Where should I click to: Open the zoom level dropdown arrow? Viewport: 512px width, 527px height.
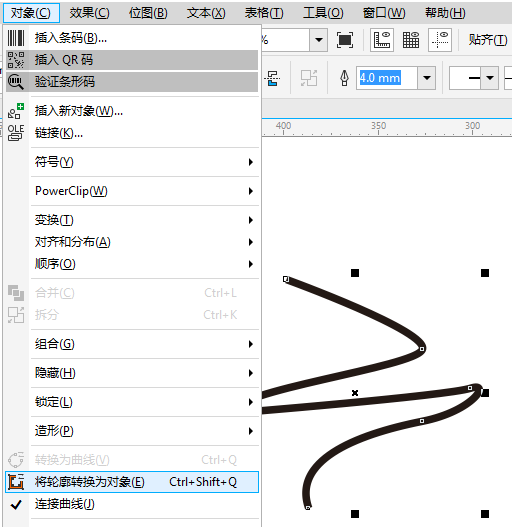coord(318,40)
